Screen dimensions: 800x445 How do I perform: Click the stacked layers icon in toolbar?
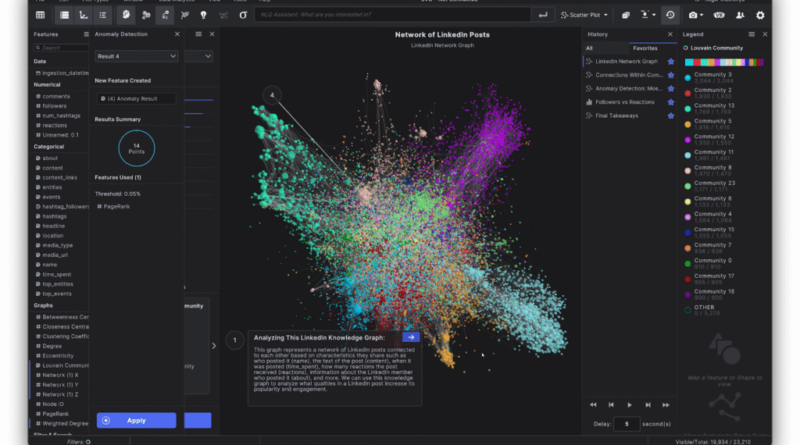[626, 15]
